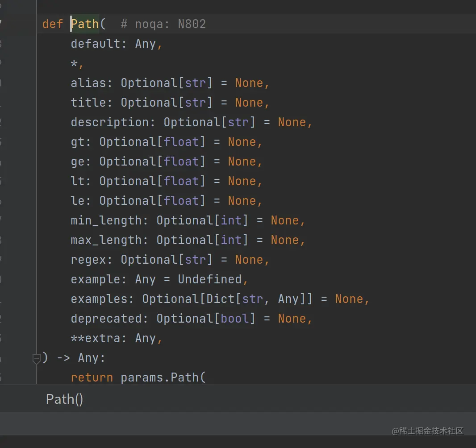Image resolution: width=476 pixels, height=448 pixels.
Task: Click the 'deprecated' parameter name
Action: click(106, 319)
